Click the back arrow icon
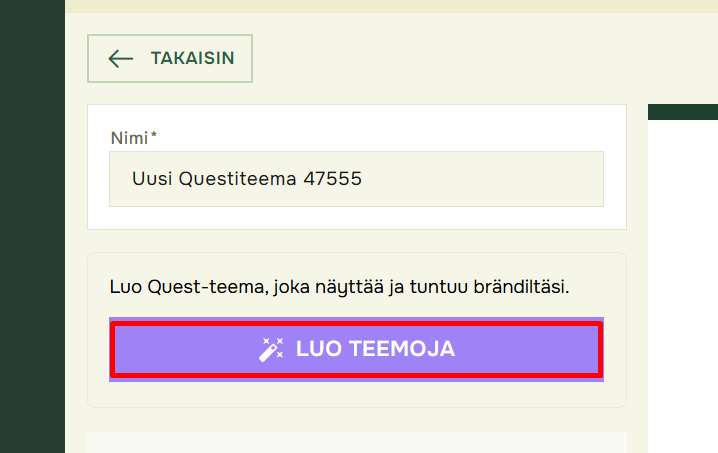Screen dimensions: 718x453 121,59
